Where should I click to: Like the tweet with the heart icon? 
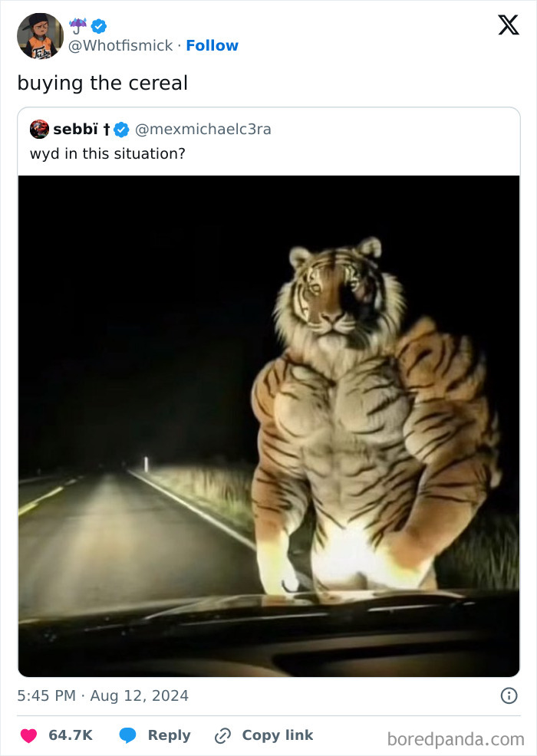(x=28, y=735)
